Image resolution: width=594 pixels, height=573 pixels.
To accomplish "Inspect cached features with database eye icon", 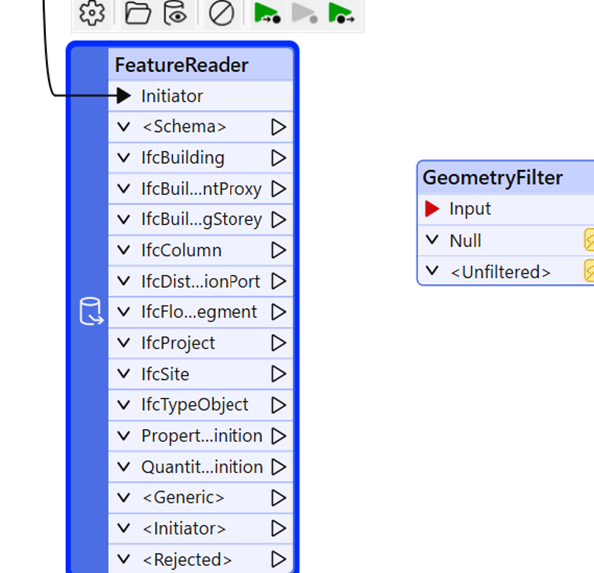I will [175, 13].
